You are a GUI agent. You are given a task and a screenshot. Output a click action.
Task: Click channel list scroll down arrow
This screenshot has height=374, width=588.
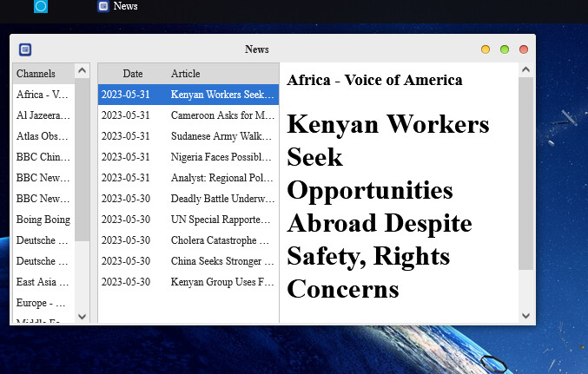point(83,317)
